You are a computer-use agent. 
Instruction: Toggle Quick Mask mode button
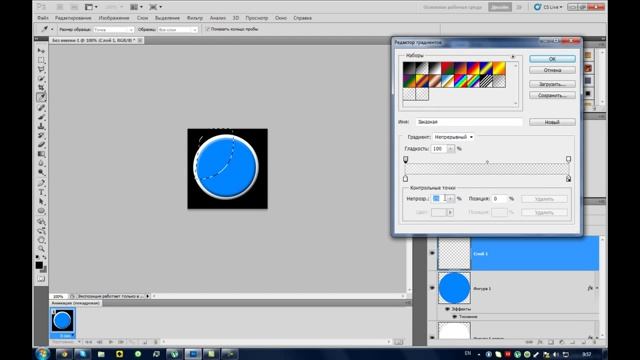point(41,279)
